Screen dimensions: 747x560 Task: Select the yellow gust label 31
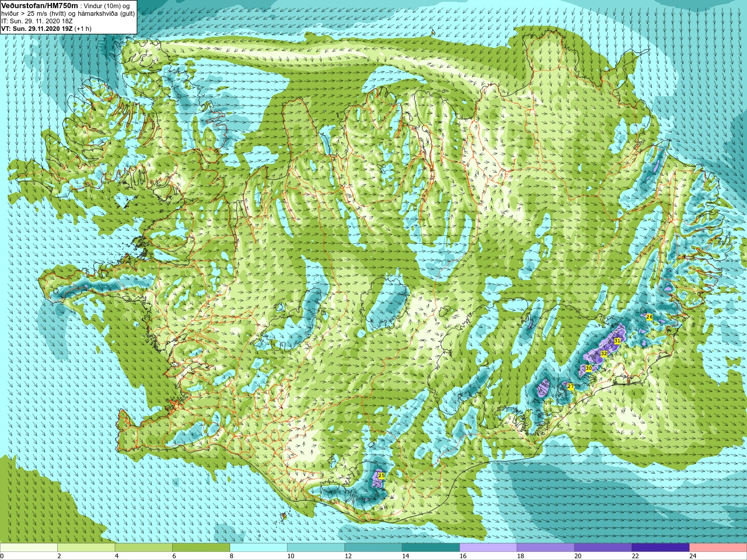(617, 340)
